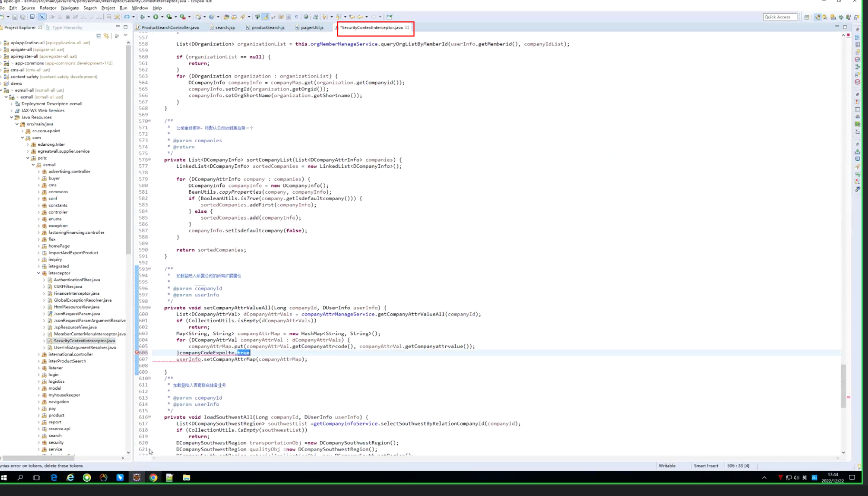Switch to the Type Hierarchy view tab
Screen dimensions: 868x496
click(x=64, y=27)
